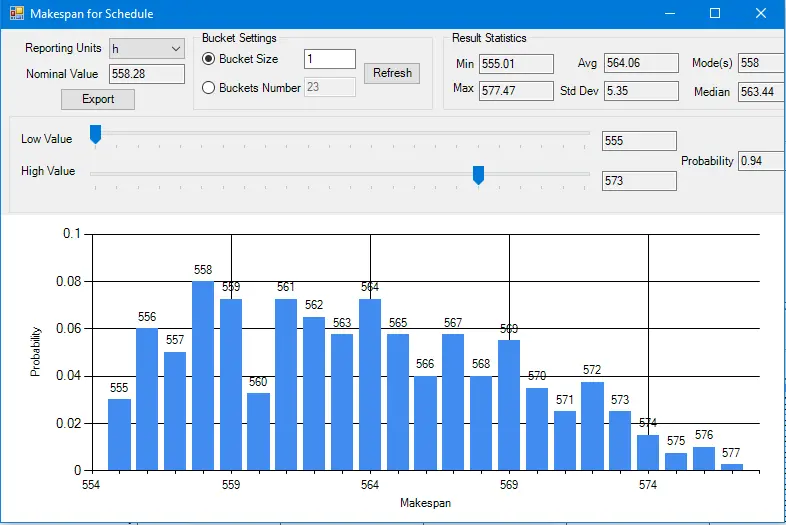
Task: Click the High Value slider handle
Action: coord(478,175)
